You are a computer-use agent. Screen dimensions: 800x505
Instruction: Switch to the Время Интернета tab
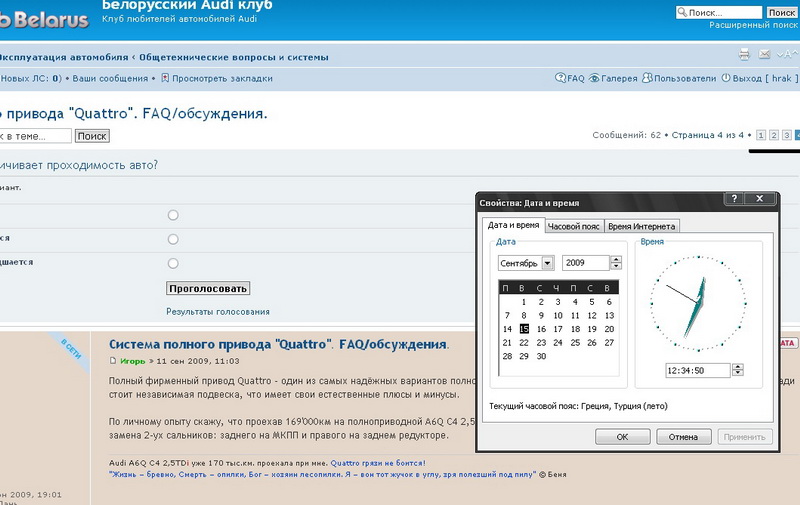(x=642, y=226)
